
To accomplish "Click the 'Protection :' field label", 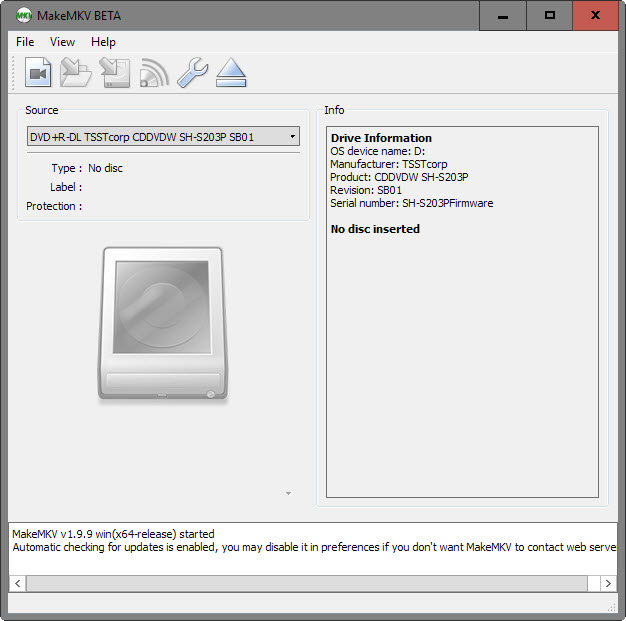I will 54,206.
